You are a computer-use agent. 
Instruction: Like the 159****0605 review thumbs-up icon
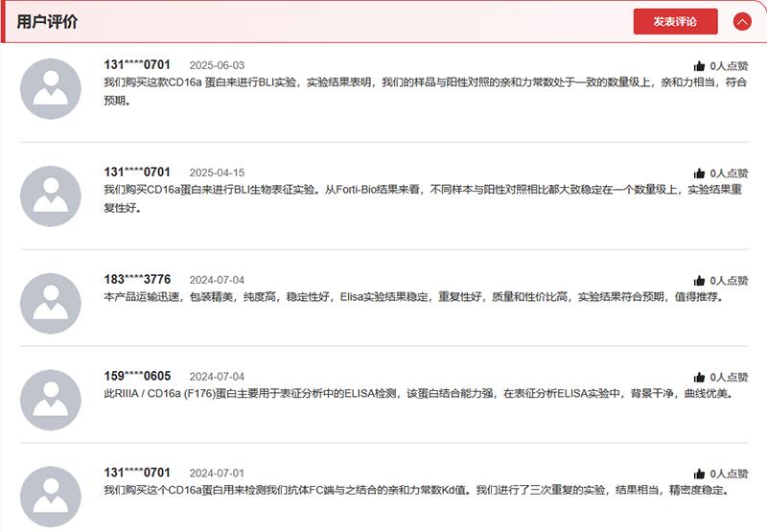(699, 378)
